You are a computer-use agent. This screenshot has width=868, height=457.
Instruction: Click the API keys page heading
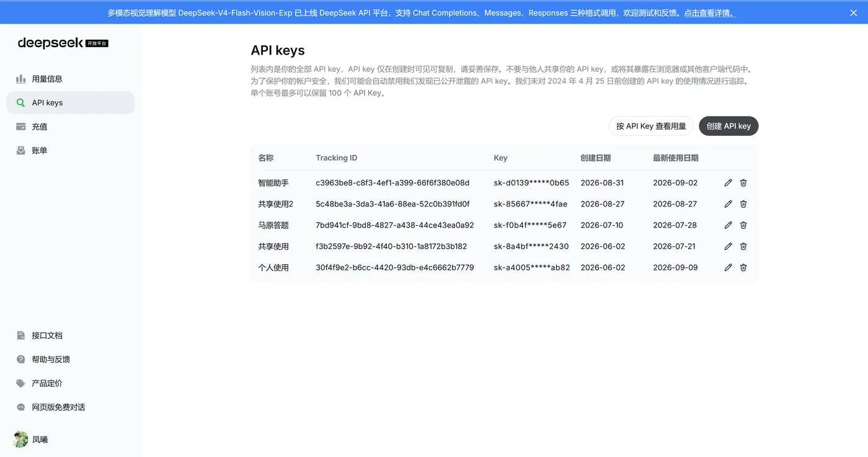(x=278, y=50)
